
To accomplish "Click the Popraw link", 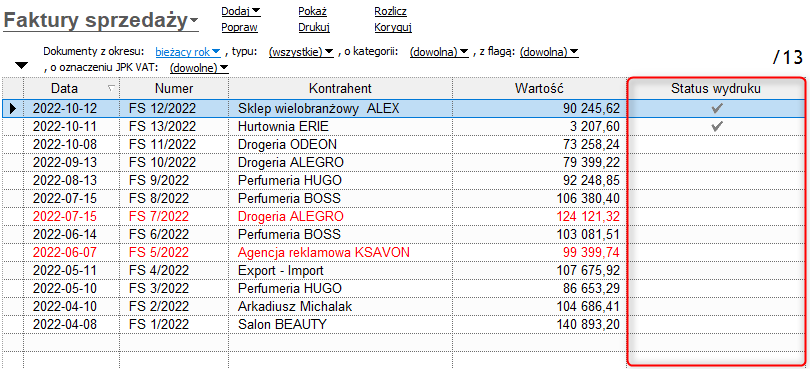I will pos(239,27).
